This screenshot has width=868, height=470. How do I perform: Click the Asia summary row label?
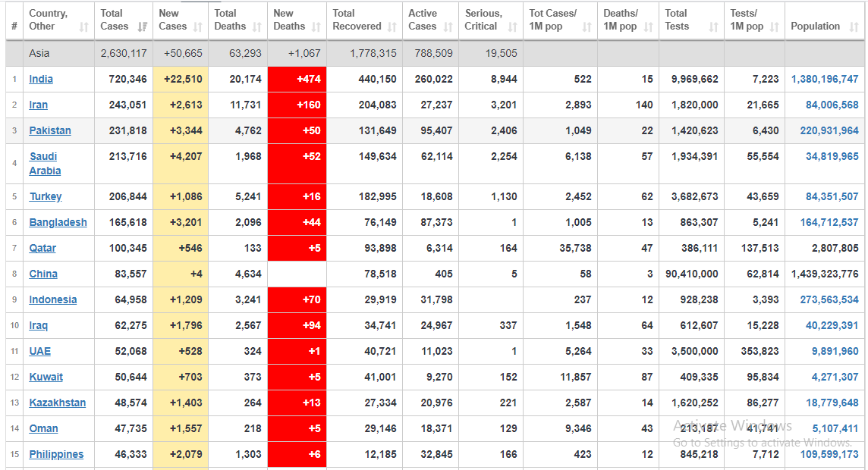pos(39,54)
